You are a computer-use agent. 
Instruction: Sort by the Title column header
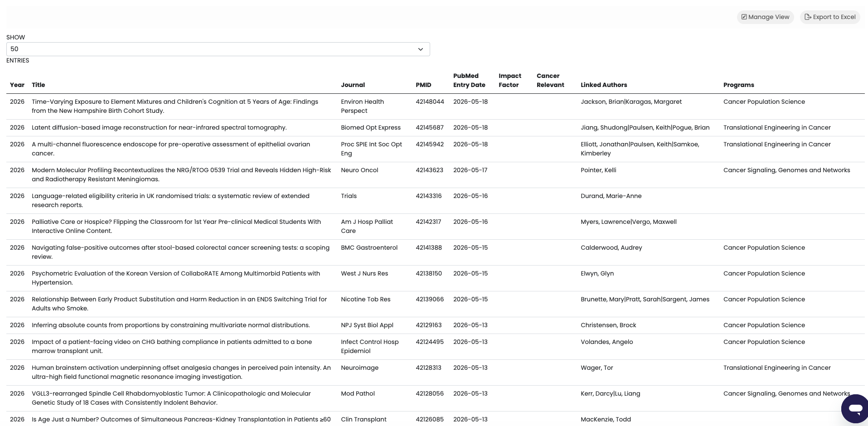click(x=39, y=85)
